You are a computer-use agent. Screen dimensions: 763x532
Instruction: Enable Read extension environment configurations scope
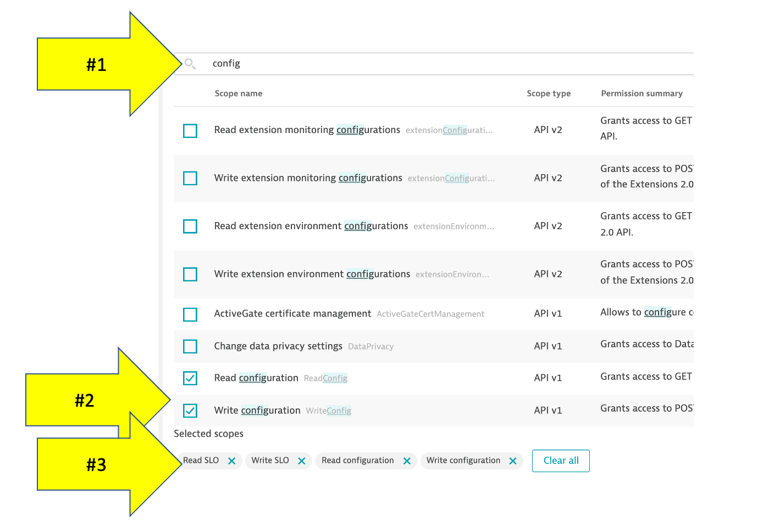190,226
